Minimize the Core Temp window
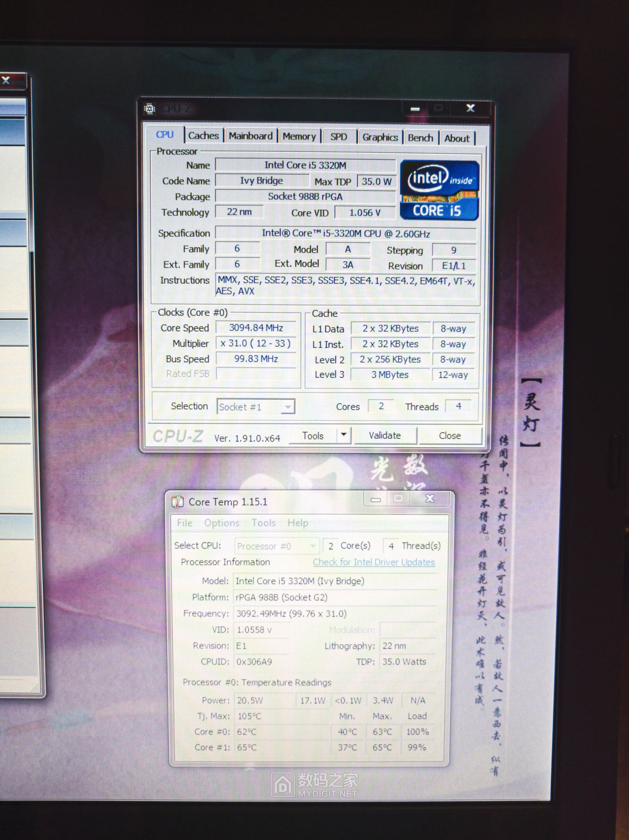Viewport: 629px width, 840px height. coord(376,499)
